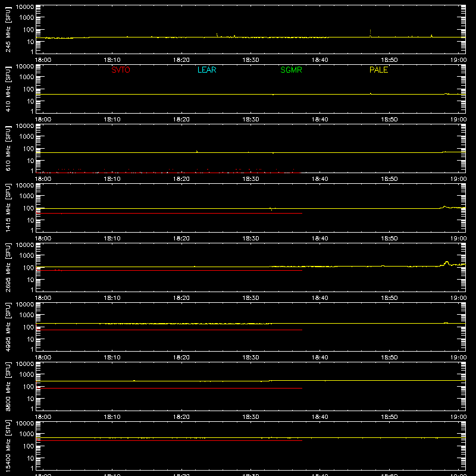
Task: Click the 100 y-tick on the 2695 MHz panel
Action: coord(29,268)
